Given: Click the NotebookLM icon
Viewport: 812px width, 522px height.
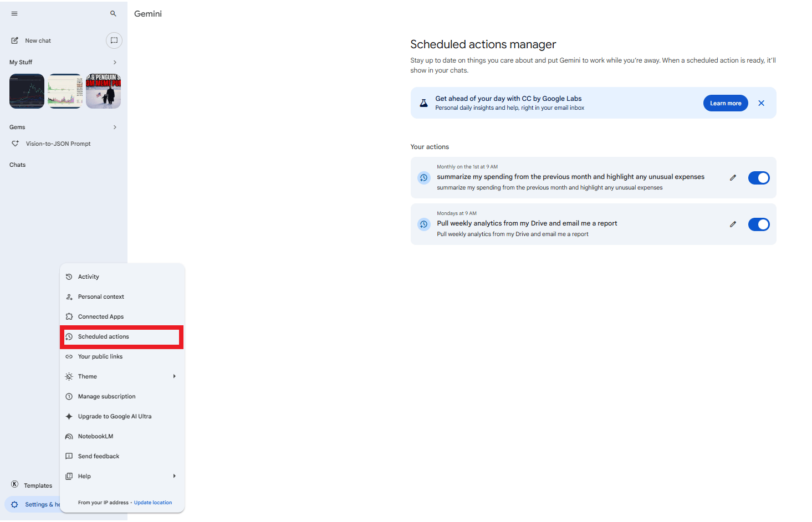Looking at the screenshot, I should [x=69, y=436].
